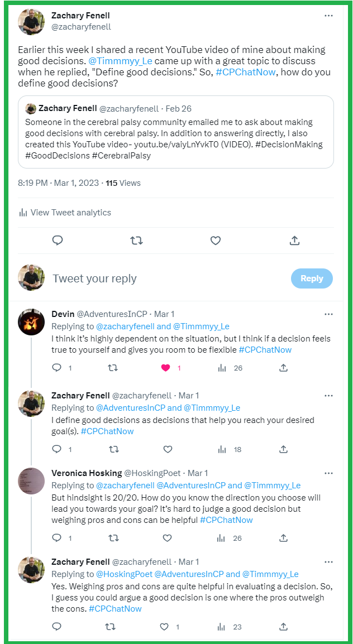Share the main tweet with share icon
This screenshot has width=353, height=644.
[x=294, y=241]
